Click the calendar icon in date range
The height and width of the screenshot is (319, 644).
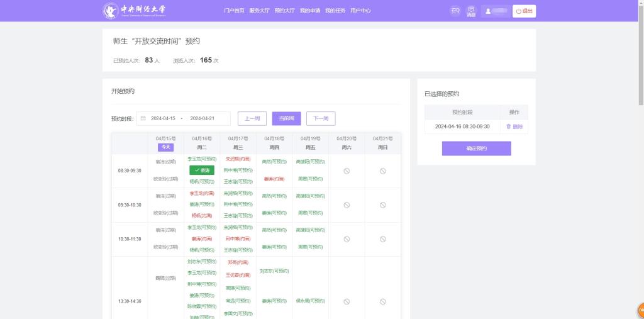click(143, 118)
